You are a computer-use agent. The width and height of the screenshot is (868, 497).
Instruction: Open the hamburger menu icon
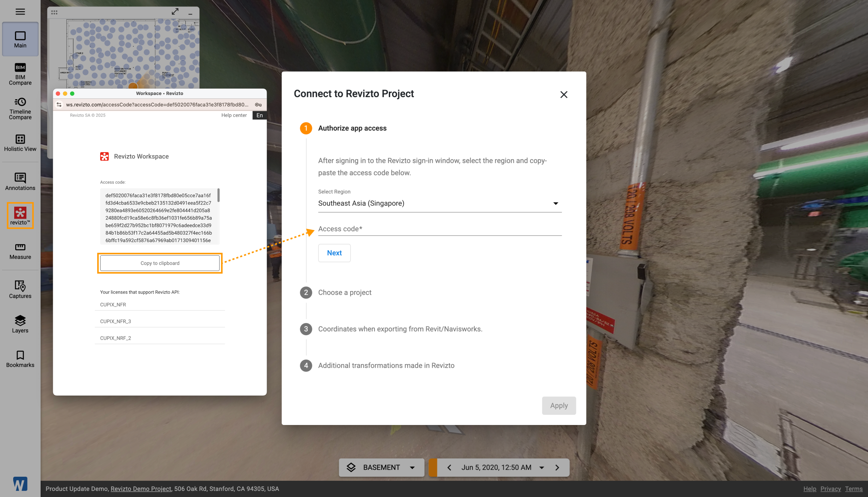coord(20,11)
